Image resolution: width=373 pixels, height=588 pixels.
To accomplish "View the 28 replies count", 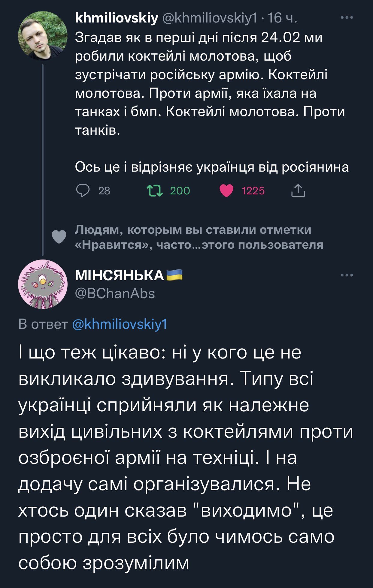I will click(x=104, y=191).
